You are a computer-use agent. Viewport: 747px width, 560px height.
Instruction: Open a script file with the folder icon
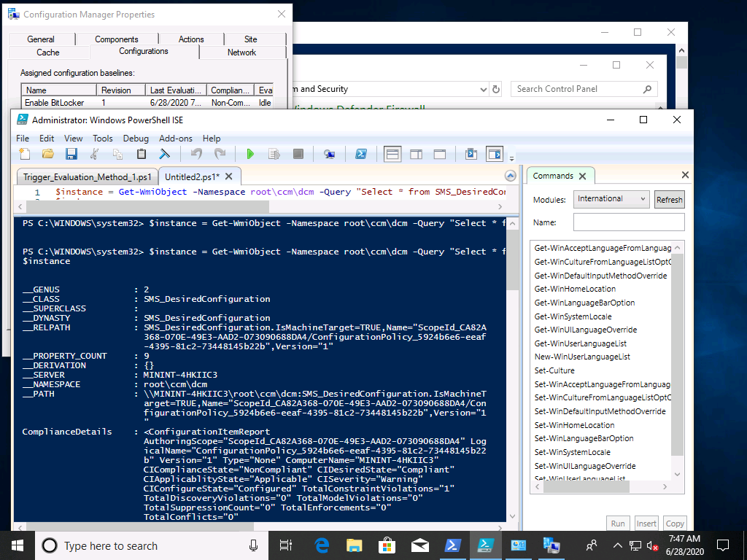[x=47, y=154]
